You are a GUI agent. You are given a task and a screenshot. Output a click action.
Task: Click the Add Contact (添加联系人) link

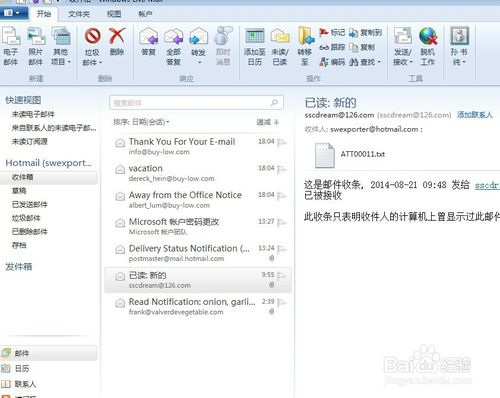[475, 115]
